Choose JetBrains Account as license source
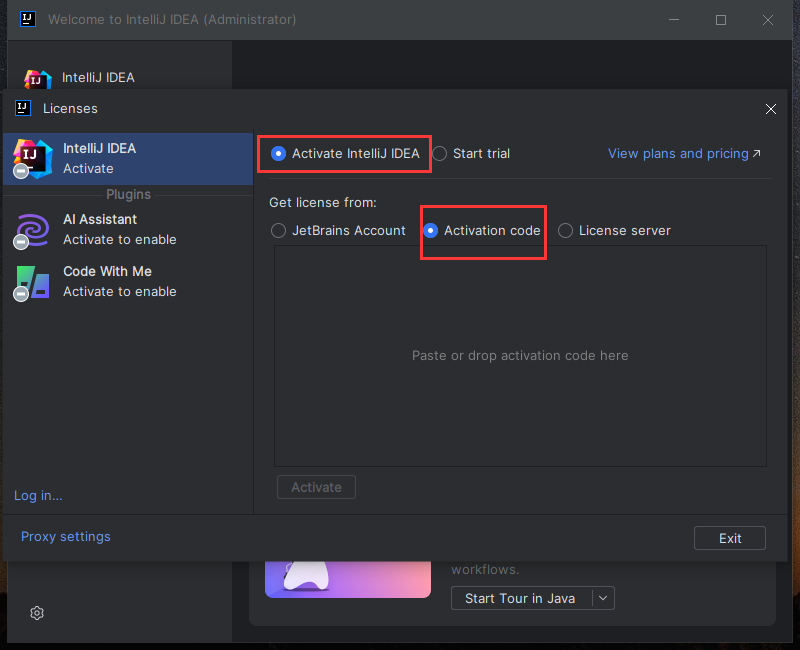 coord(278,230)
